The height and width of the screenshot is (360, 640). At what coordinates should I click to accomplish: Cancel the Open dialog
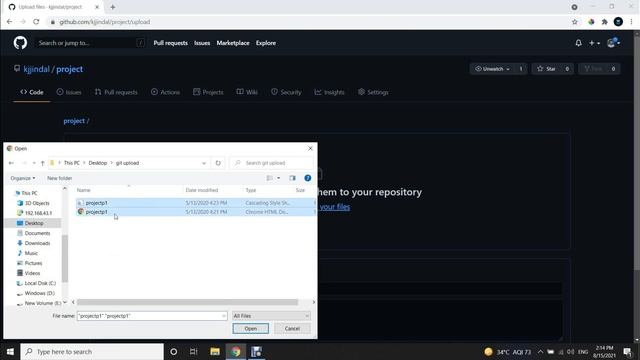point(292,329)
